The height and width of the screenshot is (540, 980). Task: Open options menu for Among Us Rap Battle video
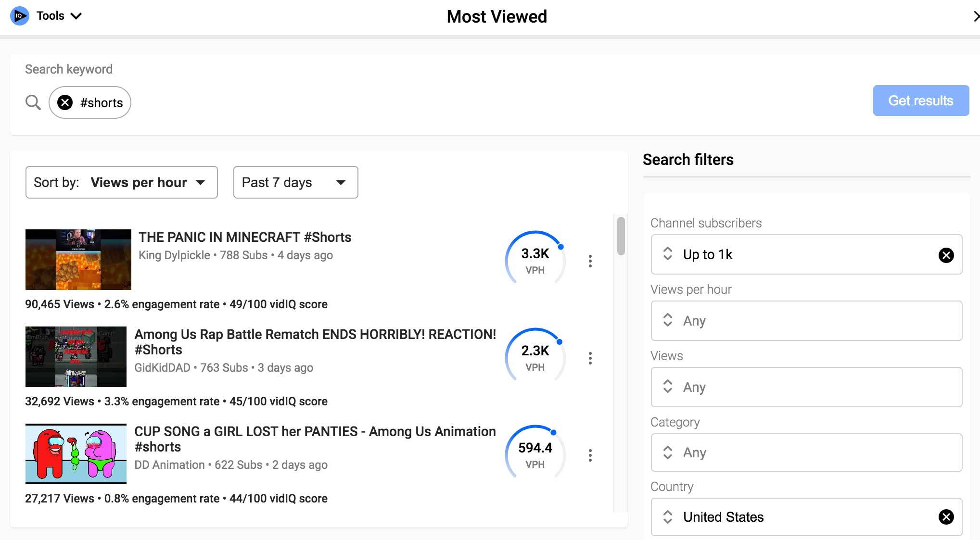pyautogui.click(x=590, y=358)
